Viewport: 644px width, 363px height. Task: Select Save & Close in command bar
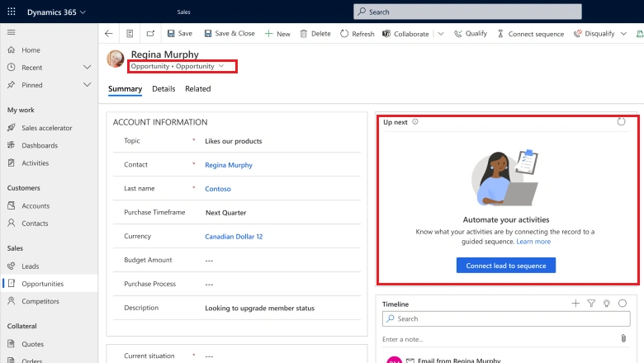pos(230,34)
